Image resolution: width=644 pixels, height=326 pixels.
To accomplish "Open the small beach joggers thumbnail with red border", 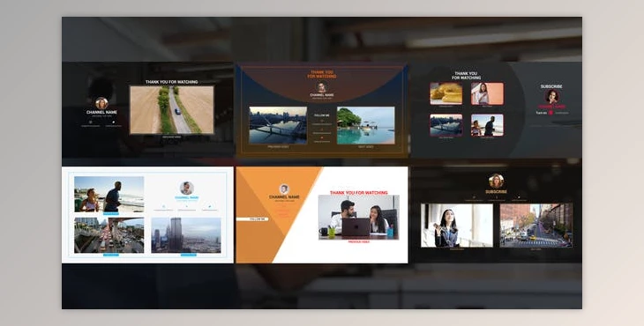I will click(x=487, y=125).
